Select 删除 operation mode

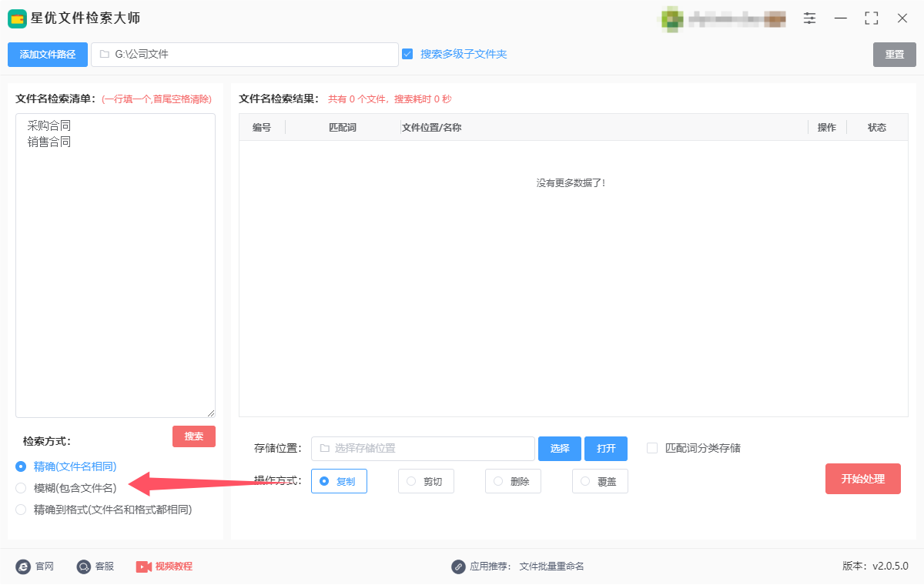tap(513, 481)
